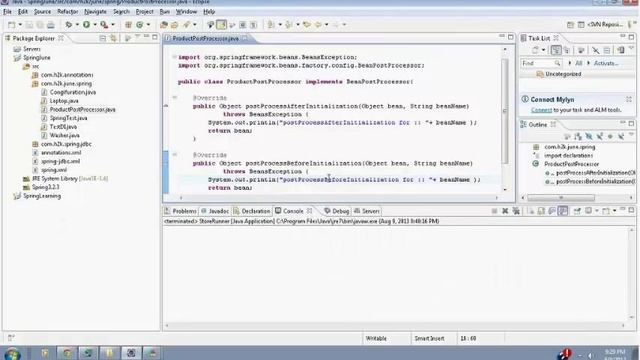Toggle Scroll Lock in the Console toolbar
Viewport: 640px width, 360px height.
(x=541, y=211)
